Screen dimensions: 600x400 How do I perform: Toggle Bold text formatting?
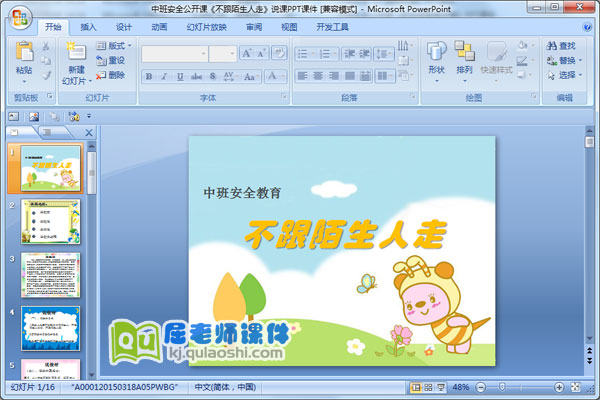click(149, 76)
